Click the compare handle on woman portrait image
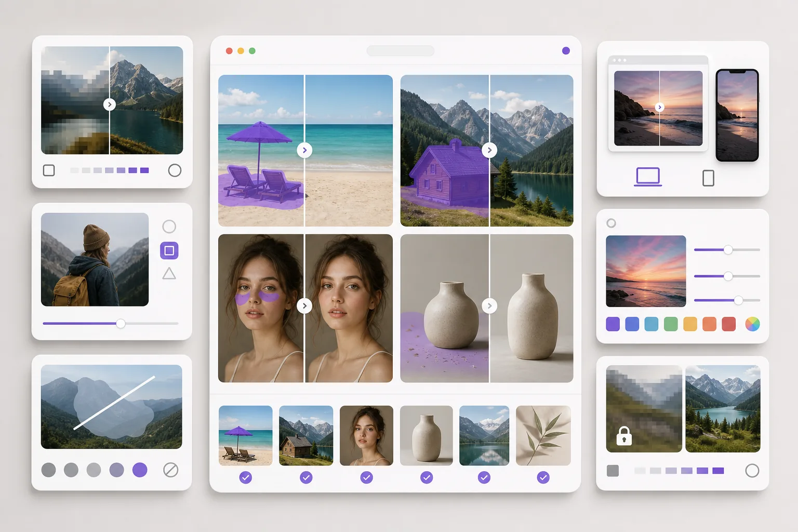Screen dimensions: 798x532 (304, 305)
